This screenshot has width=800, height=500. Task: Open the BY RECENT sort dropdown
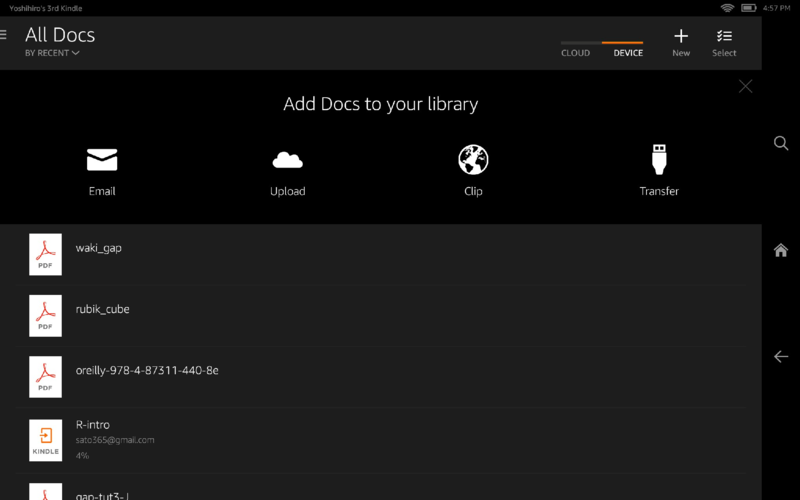click(x=52, y=53)
